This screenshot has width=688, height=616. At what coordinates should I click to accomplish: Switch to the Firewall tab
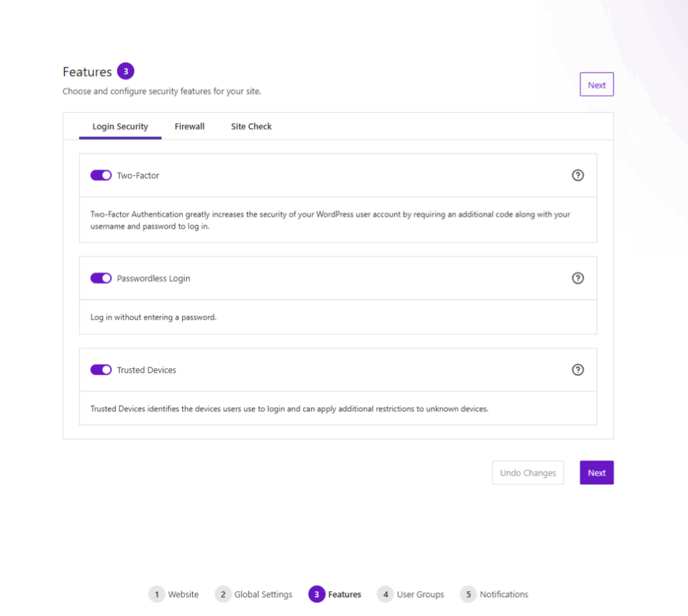pos(189,126)
